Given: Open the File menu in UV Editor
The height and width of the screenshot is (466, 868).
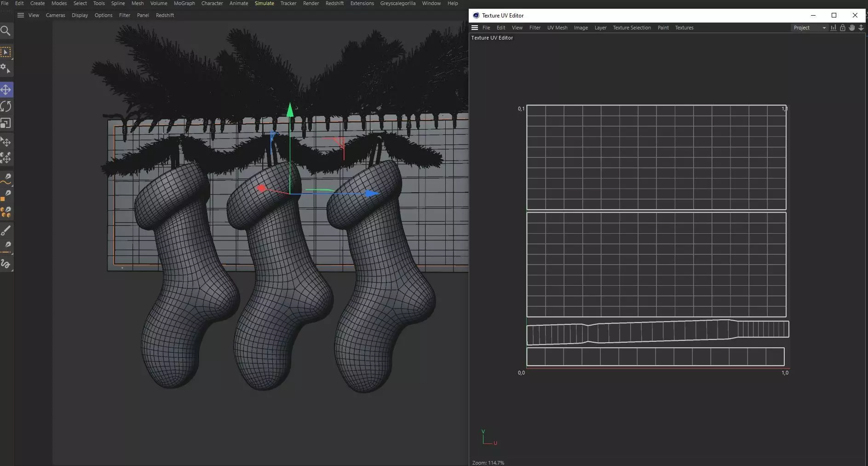Looking at the screenshot, I should click(486, 28).
